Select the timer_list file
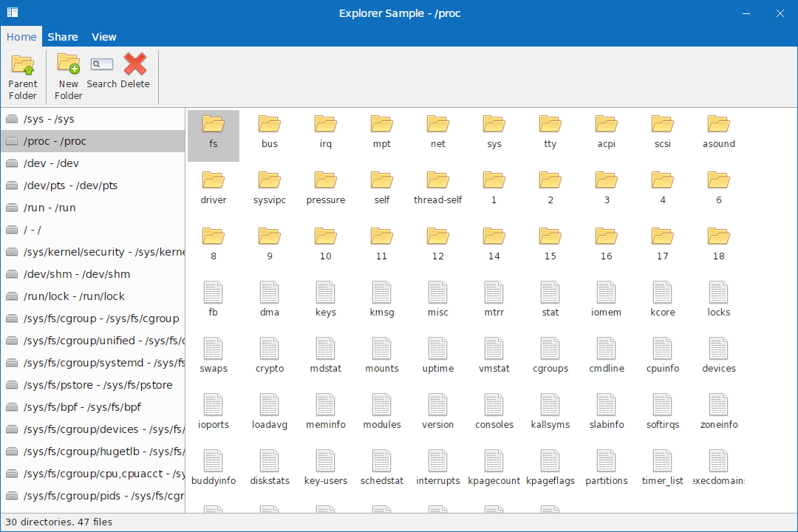This screenshot has height=532, width=798. (663, 471)
